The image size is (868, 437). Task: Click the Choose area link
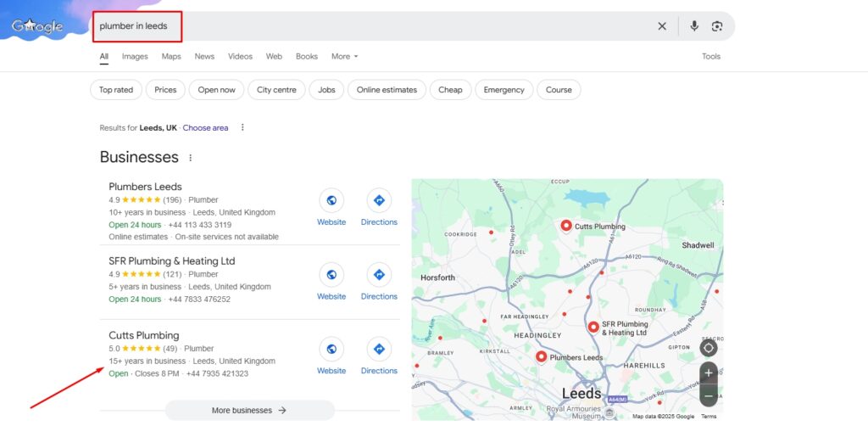pyautogui.click(x=205, y=128)
